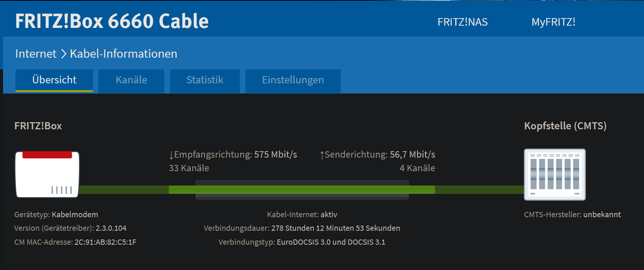Switch to the Kanäle tab

pyautogui.click(x=131, y=80)
